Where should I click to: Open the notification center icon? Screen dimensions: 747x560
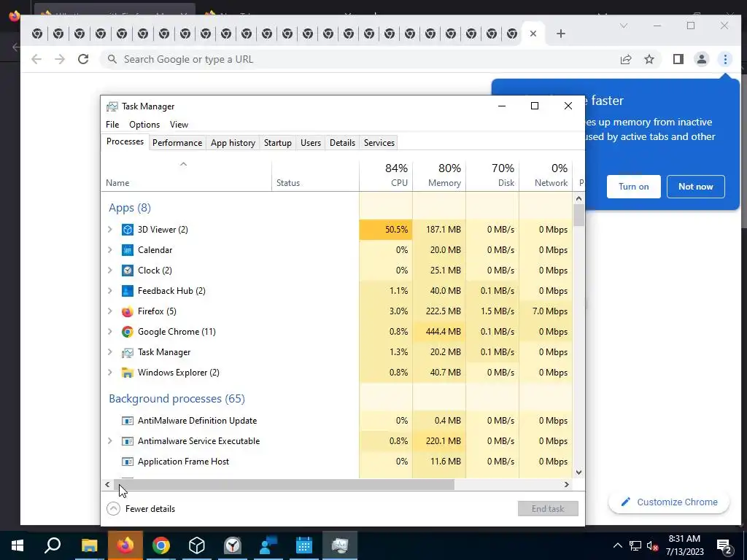point(724,545)
